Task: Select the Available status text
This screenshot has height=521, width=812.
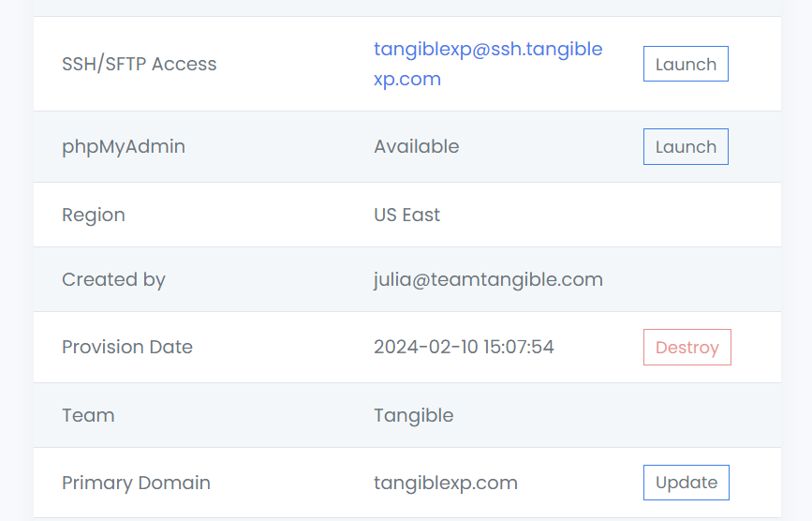Action: (x=416, y=147)
